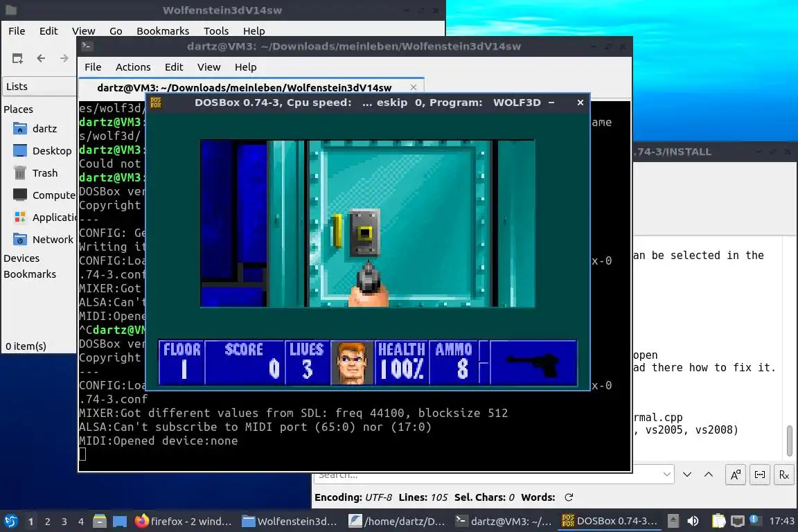
Task: Open the file manager View menu
Action: coord(83,31)
